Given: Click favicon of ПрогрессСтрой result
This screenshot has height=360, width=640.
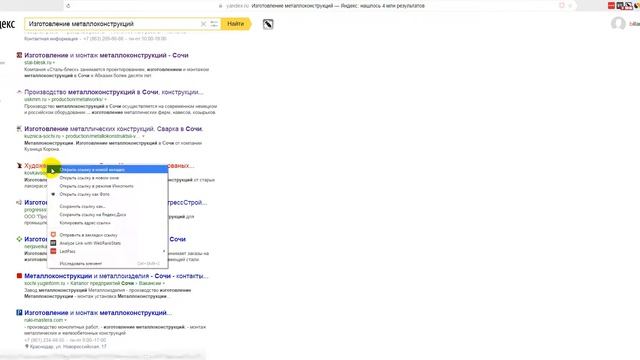Looking at the screenshot, I should (x=19, y=202).
